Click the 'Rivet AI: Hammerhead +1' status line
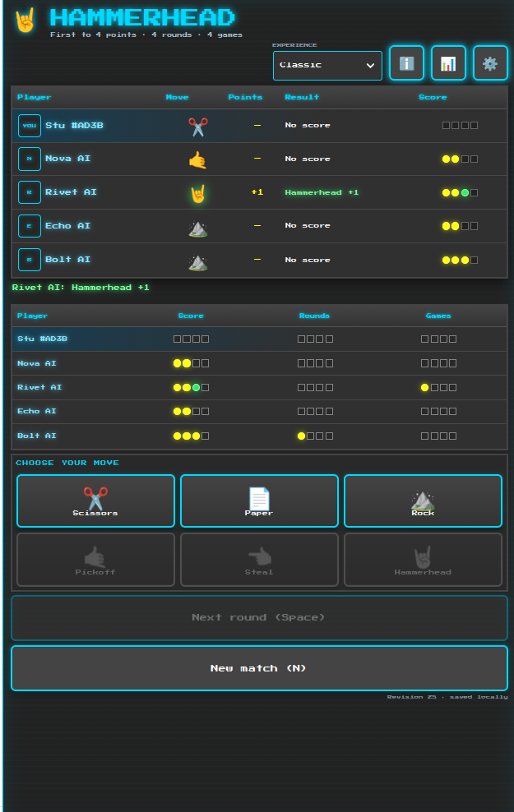Image resolution: width=514 pixels, height=812 pixels. (81, 288)
